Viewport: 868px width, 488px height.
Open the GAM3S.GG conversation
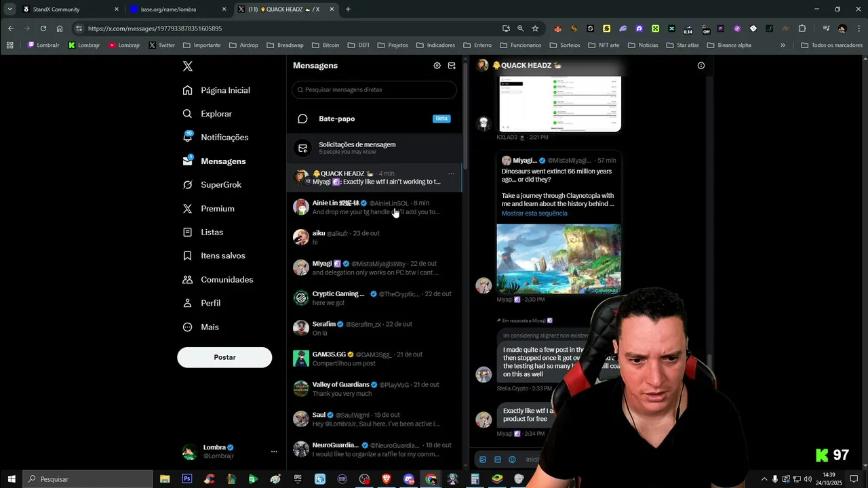point(374,359)
